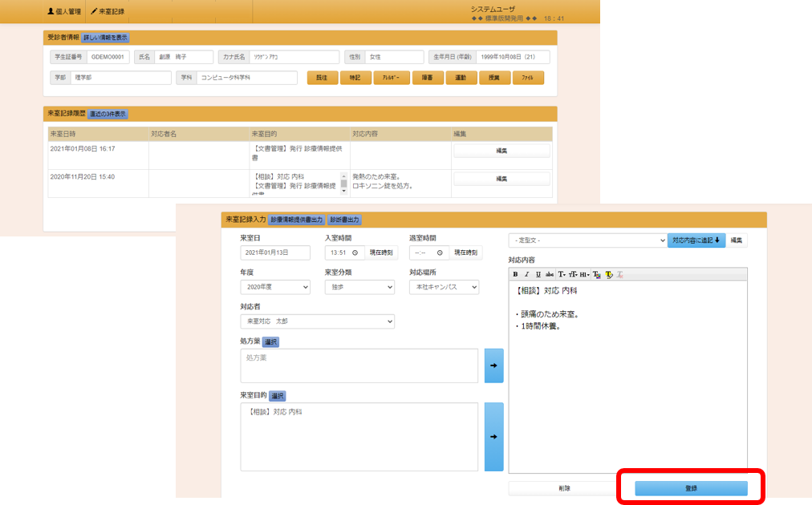The width and height of the screenshot is (812, 505).
Task: Apply underline in the 対応内容 editor toolbar
Action: click(x=538, y=274)
